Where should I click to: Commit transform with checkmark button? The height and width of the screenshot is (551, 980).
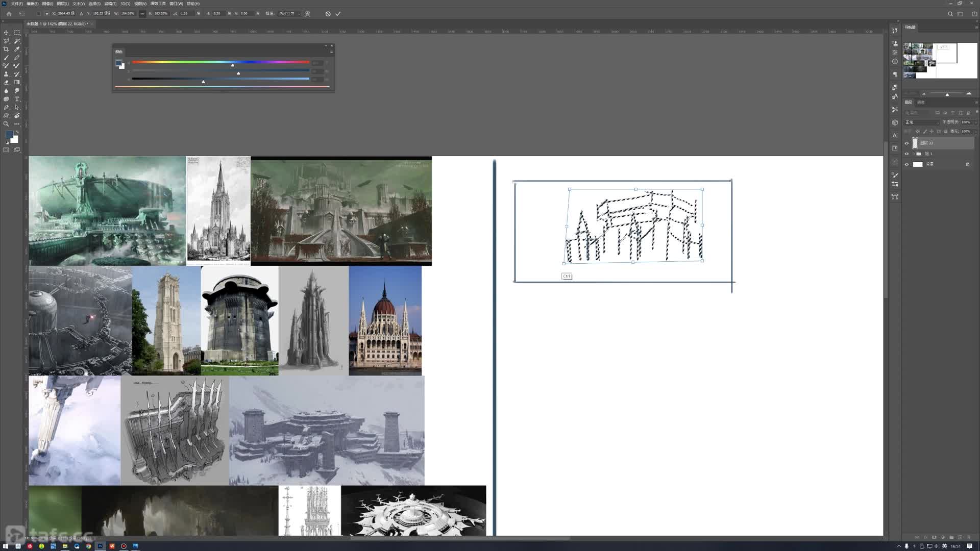click(x=338, y=14)
